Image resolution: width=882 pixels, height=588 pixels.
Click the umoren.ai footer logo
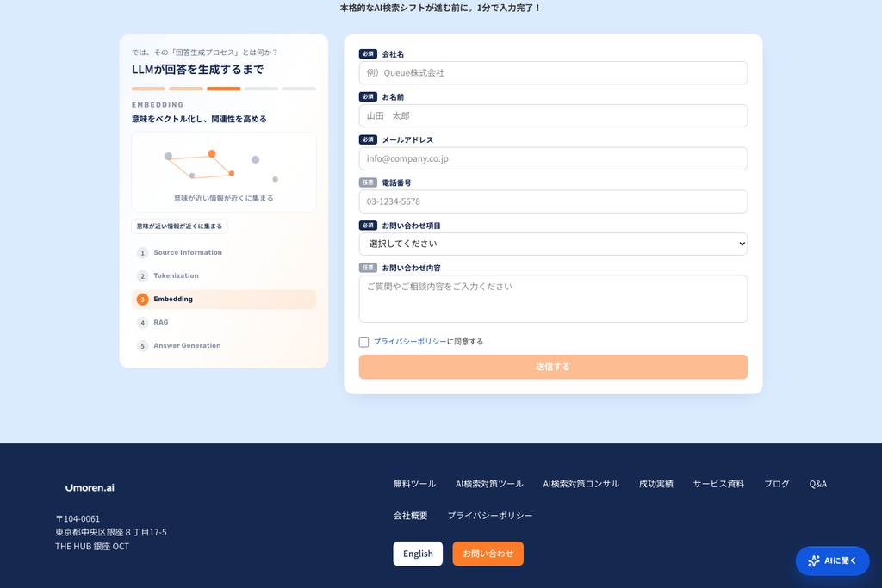pyautogui.click(x=90, y=487)
